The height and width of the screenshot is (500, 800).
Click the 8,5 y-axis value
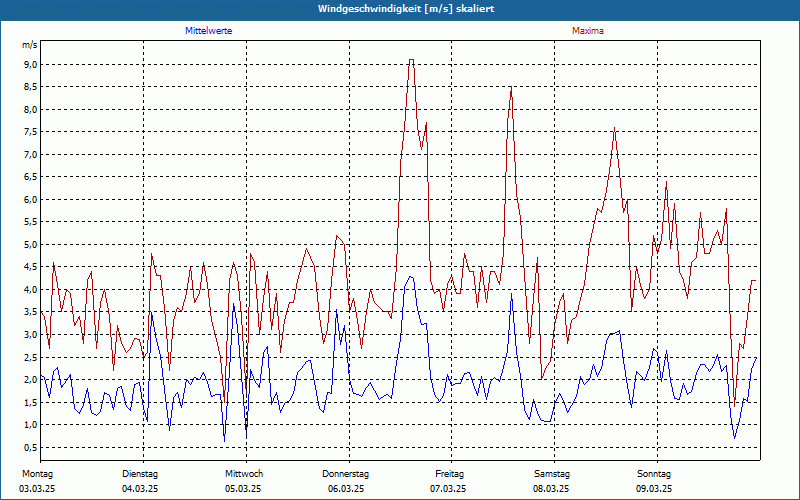30,87
